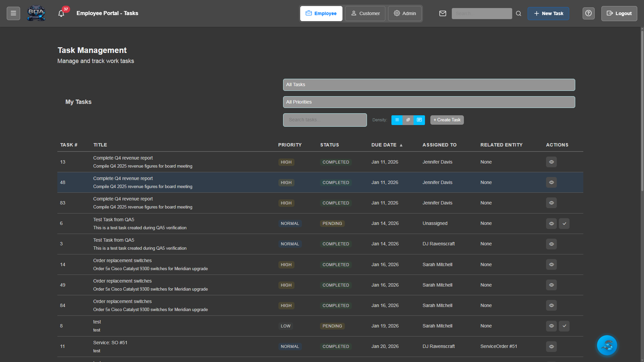The width and height of the screenshot is (644, 362).
Task: Complete the pending test task by Sarah Mitchell
Action: (x=564, y=326)
